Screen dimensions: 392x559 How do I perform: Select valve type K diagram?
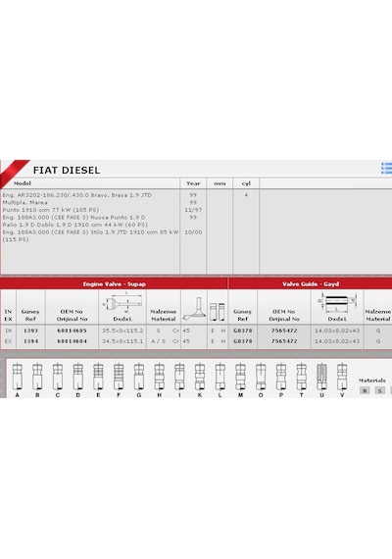pyautogui.click(x=200, y=378)
